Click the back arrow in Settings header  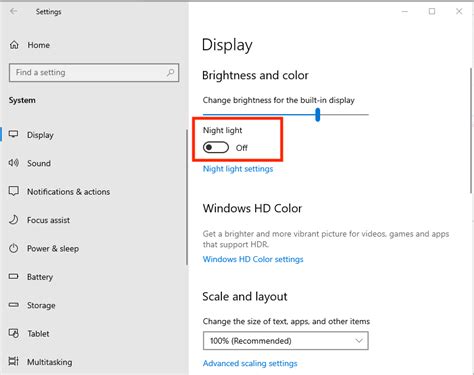pos(14,11)
